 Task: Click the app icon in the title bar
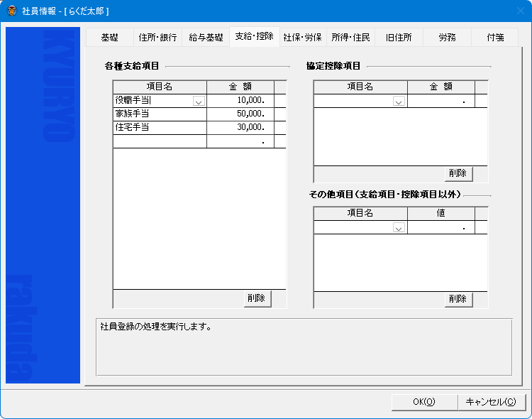[x=12, y=11]
